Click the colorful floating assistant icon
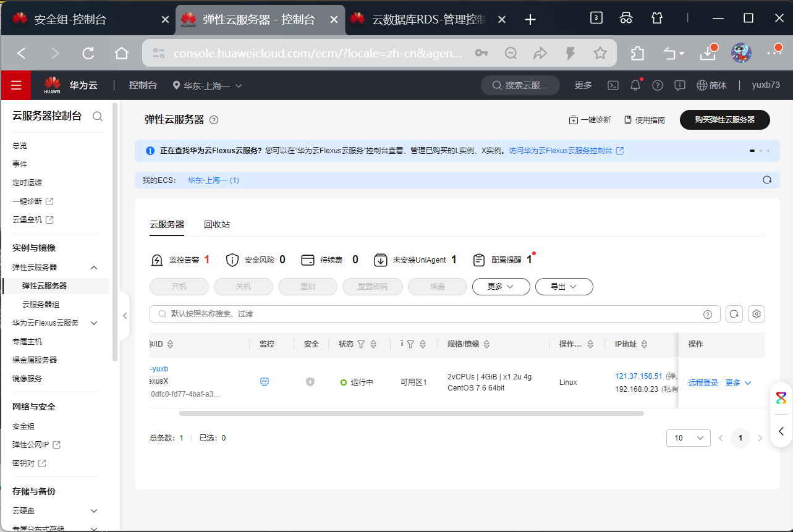 pyautogui.click(x=781, y=398)
